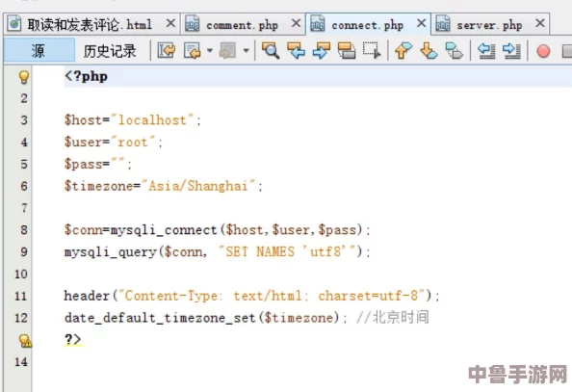Switch to server.php tab
The height and width of the screenshot is (392, 572).
pos(489,25)
